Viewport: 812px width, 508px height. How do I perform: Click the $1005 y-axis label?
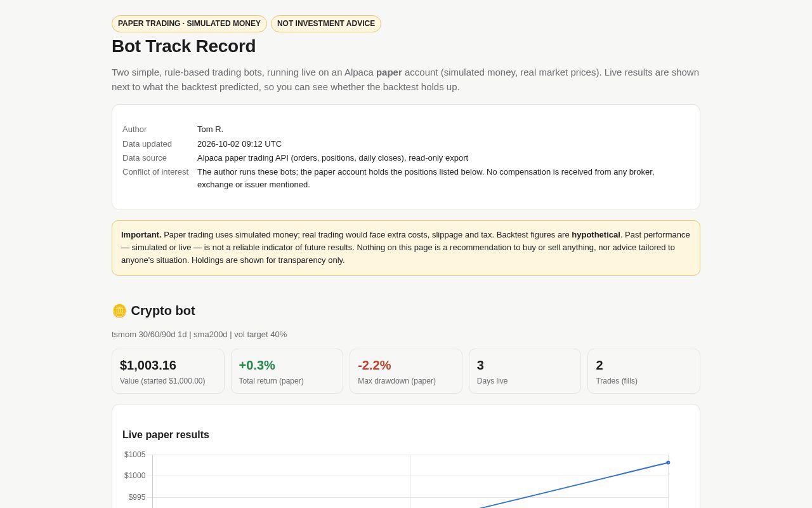[x=134, y=455]
